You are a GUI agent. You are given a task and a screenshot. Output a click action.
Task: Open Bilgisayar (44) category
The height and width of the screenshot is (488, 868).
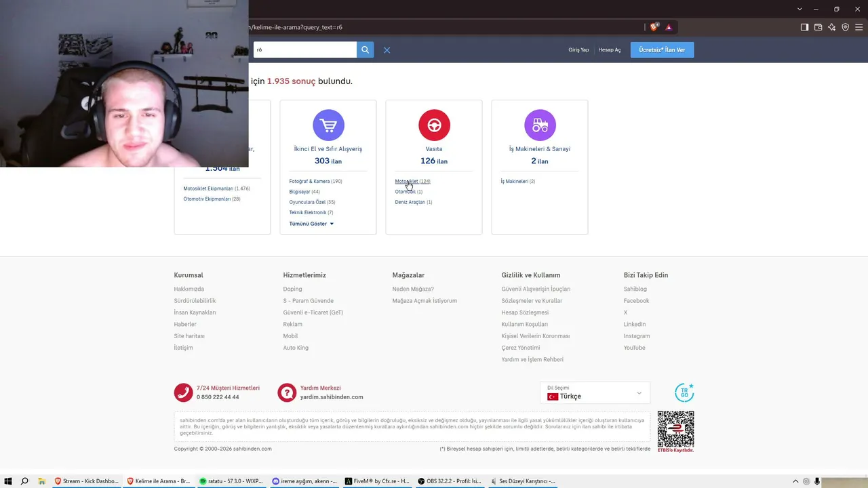pos(304,192)
